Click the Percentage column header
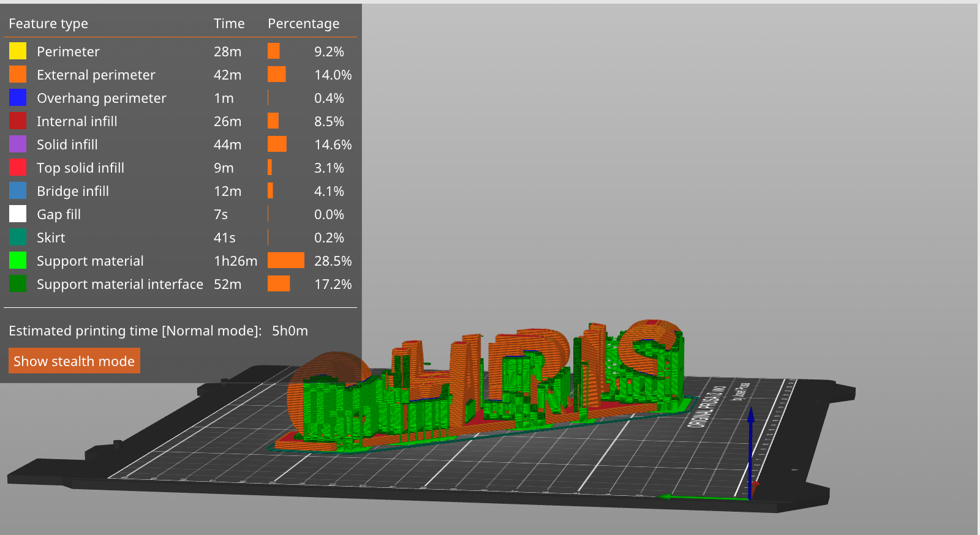 pyautogui.click(x=304, y=23)
